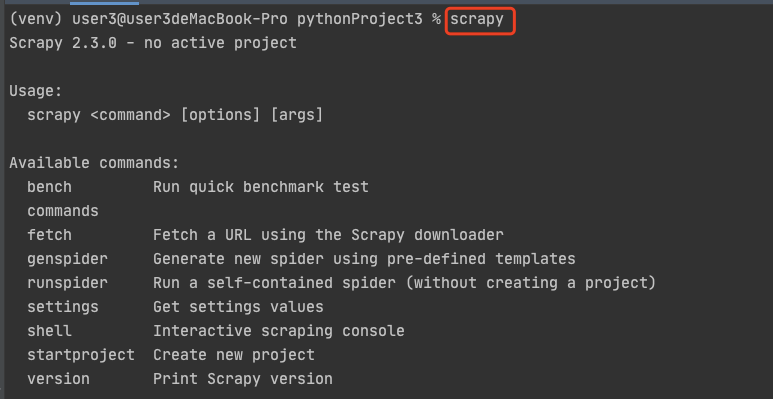Viewport: 773px width, 399px height.
Task: Click the 'Usage:' heading text
Action: [x=36, y=91]
